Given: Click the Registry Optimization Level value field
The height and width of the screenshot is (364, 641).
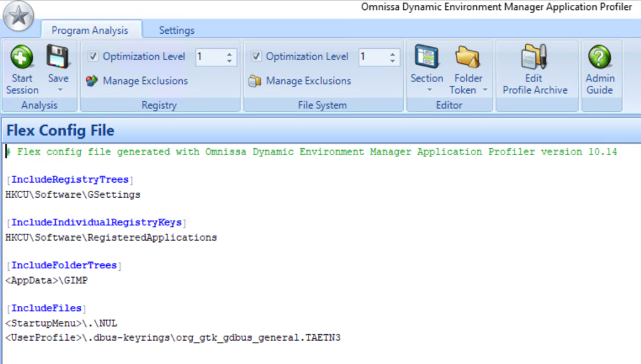Looking at the screenshot, I should pos(209,56).
